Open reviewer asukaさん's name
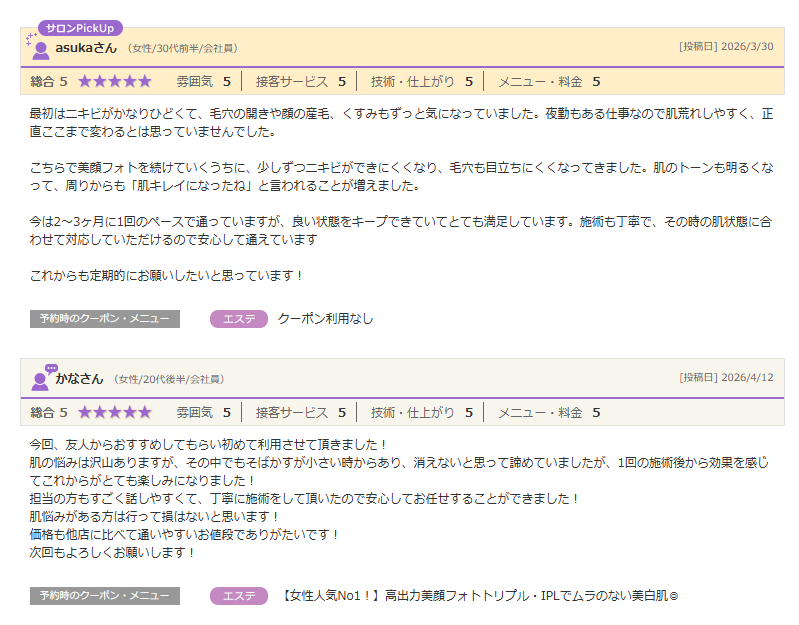 tap(86, 48)
